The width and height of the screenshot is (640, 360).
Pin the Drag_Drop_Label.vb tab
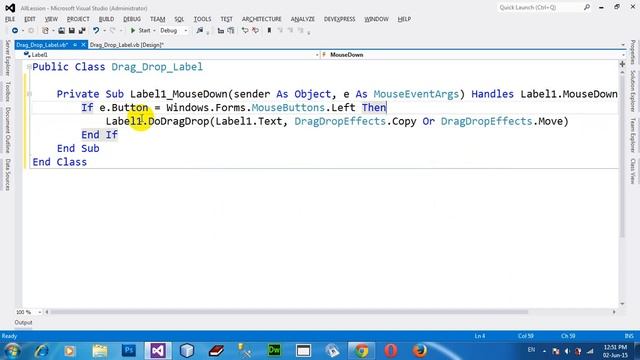[75, 45]
